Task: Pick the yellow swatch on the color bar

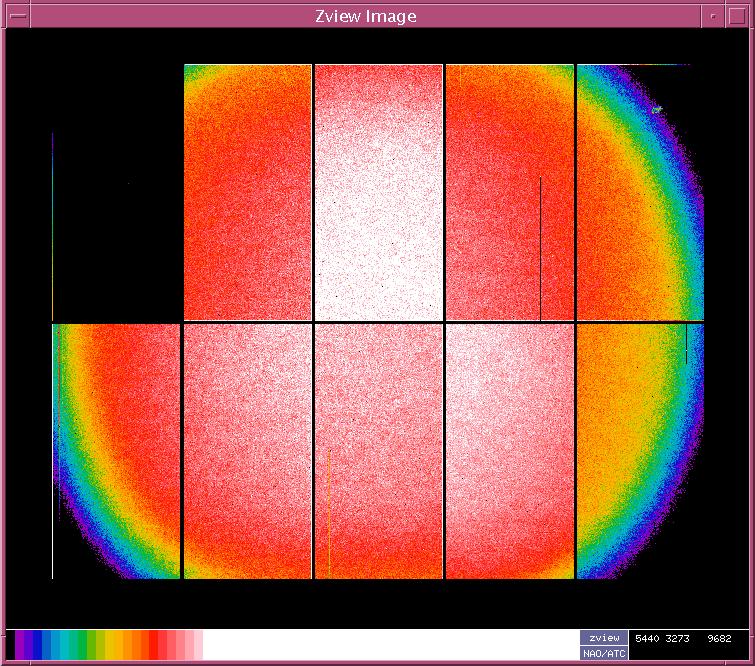Action: point(118,645)
